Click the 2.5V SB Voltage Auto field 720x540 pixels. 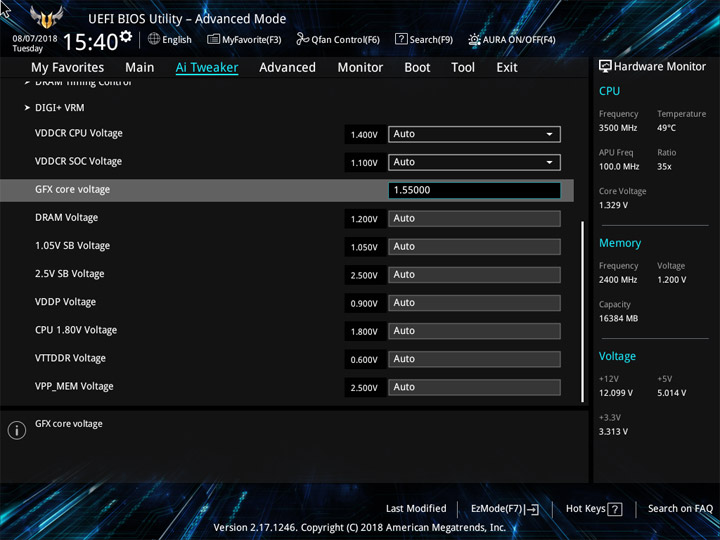pyautogui.click(x=474, y=275)
